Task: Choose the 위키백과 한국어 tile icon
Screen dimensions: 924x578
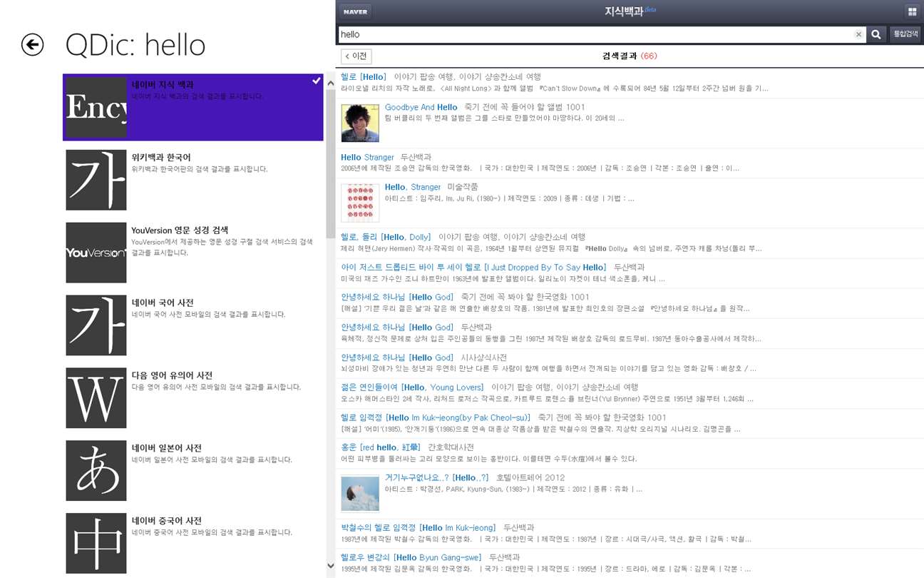Action: coord(96,180)
